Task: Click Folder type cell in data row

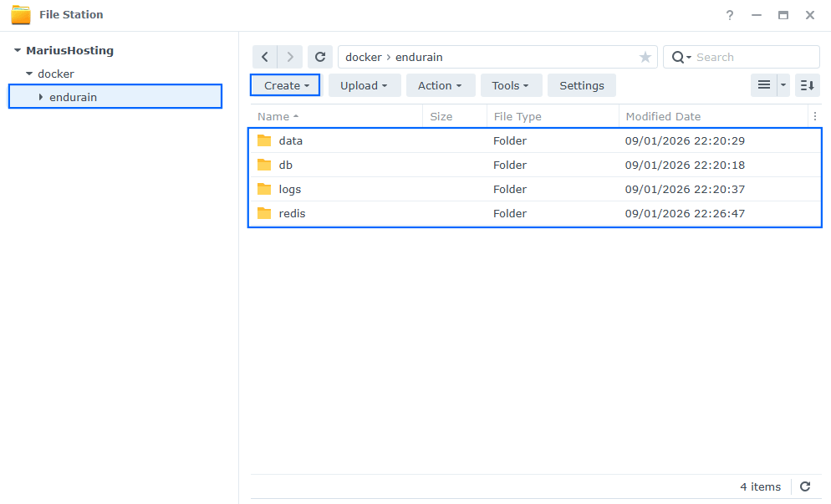Action: pyautogui.click(x=510, y=140)
